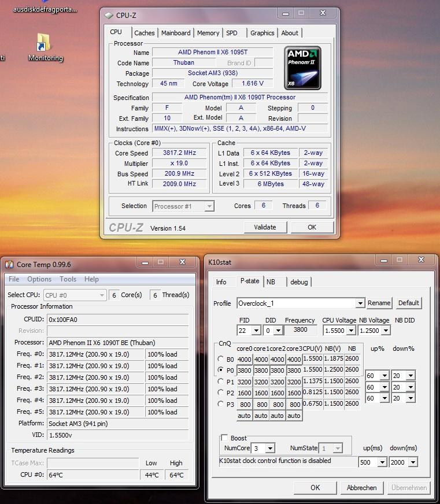Open the Tools menu in Core Temp
The height and width of the screenshot is (504, 440).
click(68, 279)
